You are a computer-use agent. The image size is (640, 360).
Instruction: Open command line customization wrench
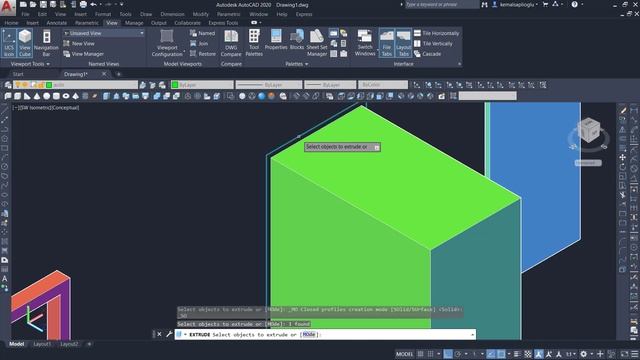tap(169, 334)
